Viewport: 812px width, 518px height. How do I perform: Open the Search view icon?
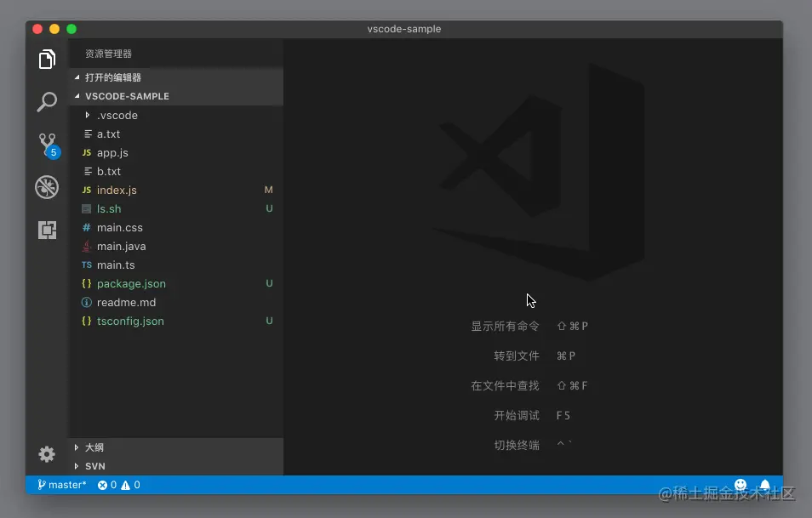(x=47, y=103)
